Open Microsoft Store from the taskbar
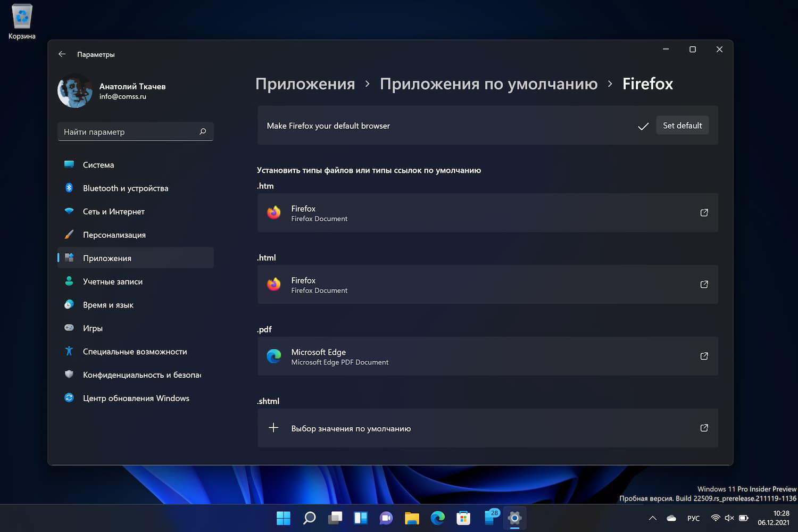Image resolution: width=798 pixels, height=532 pixels. 463,518
